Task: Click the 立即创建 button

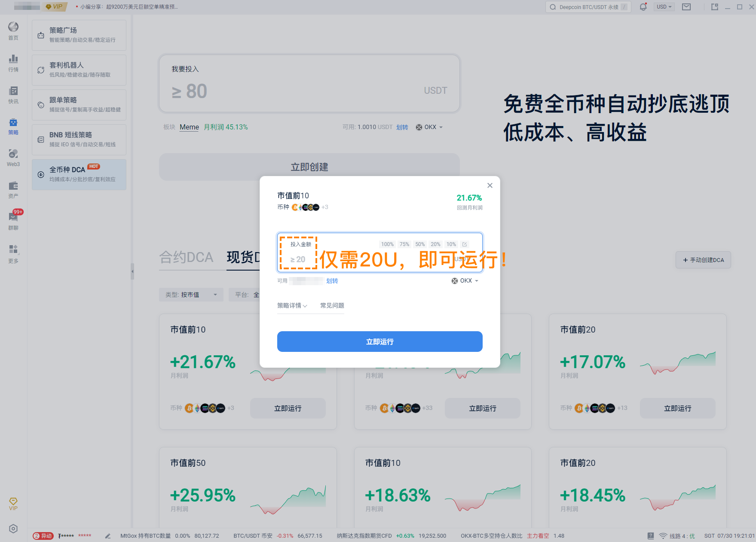Action: point(309,167)
